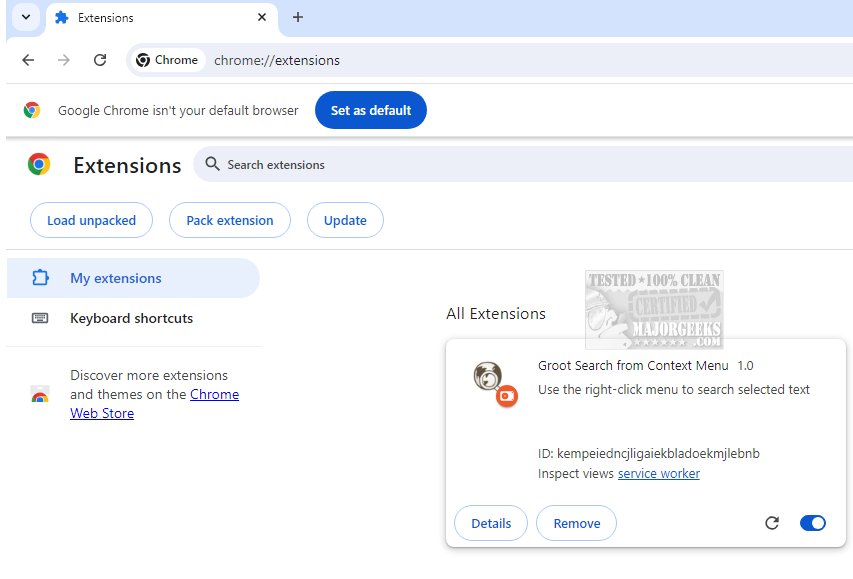The height and width of the screenshot is (579, 853).
Task: Click the Set as default button
Action: click(370, 110)
